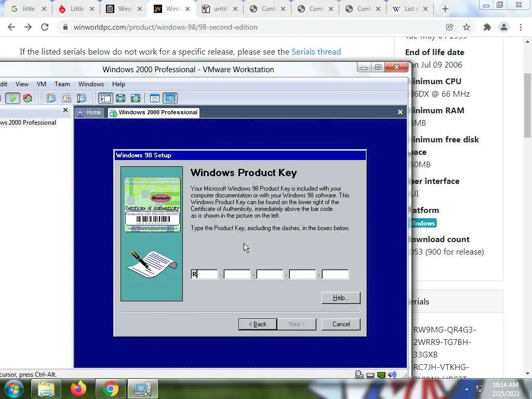Screen dimensions: 532x399
Task: Click the VMware status bar network adapter icon
Action: pyautogui.click(x=381, y=375)
